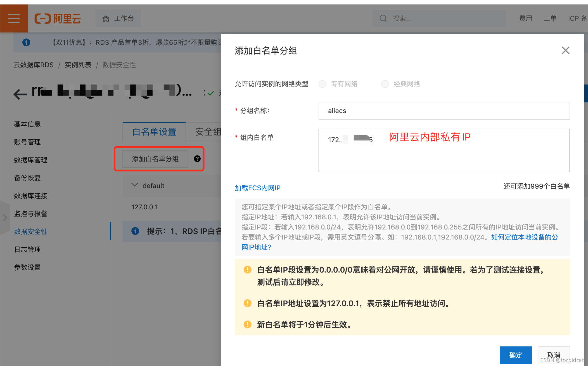The image size is (588, 366).
Task: Go to 云数据库RDS breadcrumb
Action: [x=34, y=65]
